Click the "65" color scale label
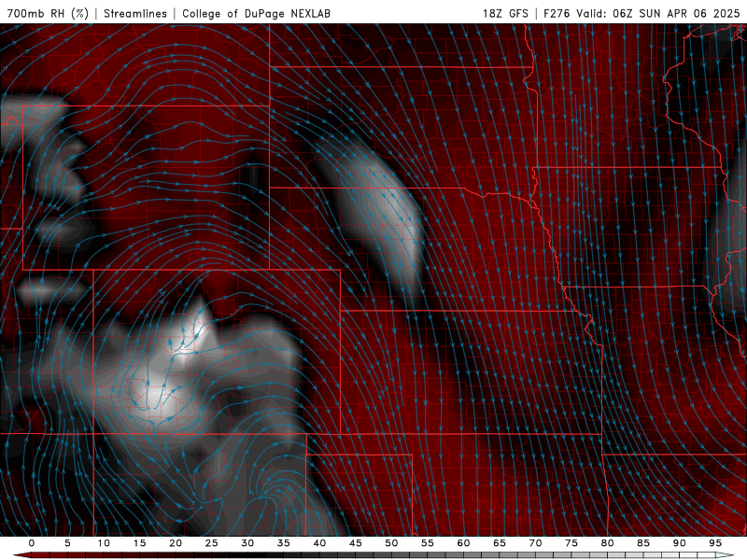Viewport: 747px width, 560px height. click(500, 543)
